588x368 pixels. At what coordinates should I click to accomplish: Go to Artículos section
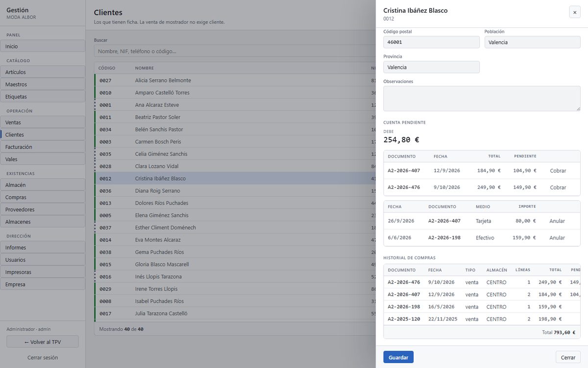pyautogui.click(x=43, y=72)
